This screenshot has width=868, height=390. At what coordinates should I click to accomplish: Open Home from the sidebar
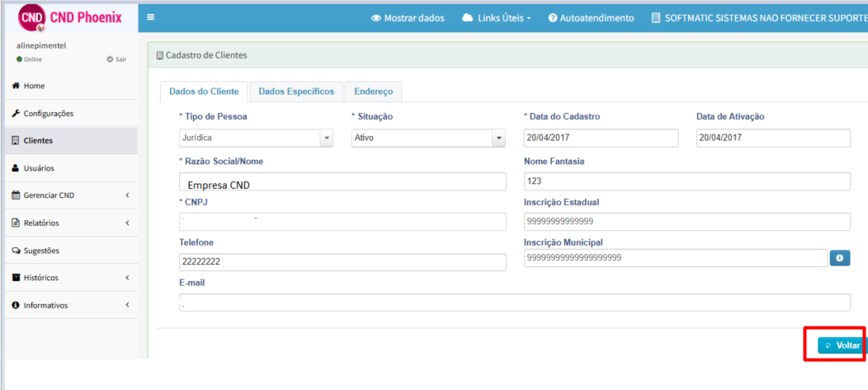coord(34,86)
